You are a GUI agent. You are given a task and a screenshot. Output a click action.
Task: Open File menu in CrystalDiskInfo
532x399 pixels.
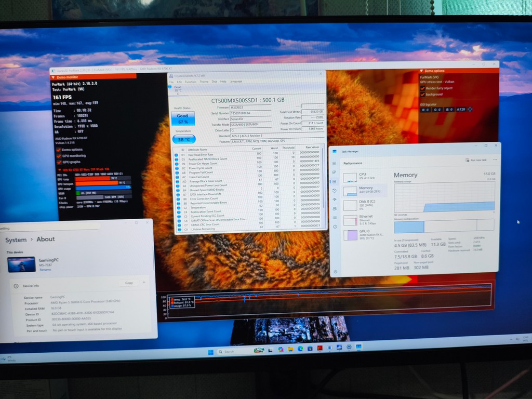tap(171, 82)
